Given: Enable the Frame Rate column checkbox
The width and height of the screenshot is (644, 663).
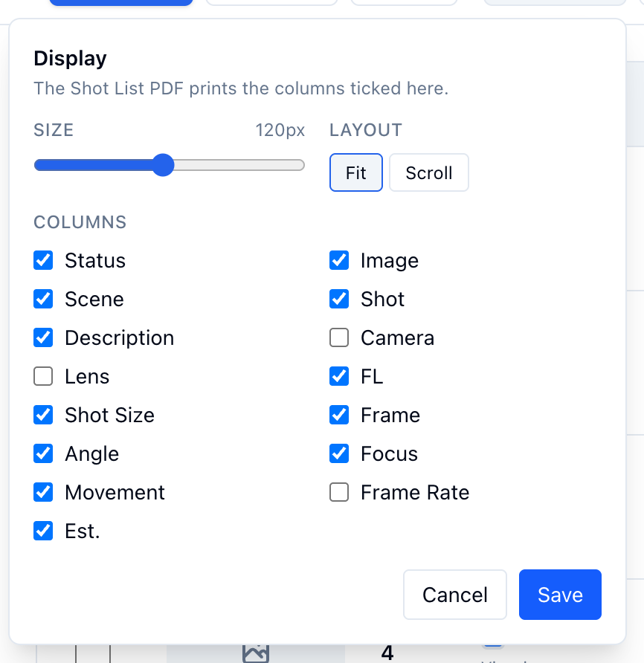Looking at the screenshot, I should 339,492.
